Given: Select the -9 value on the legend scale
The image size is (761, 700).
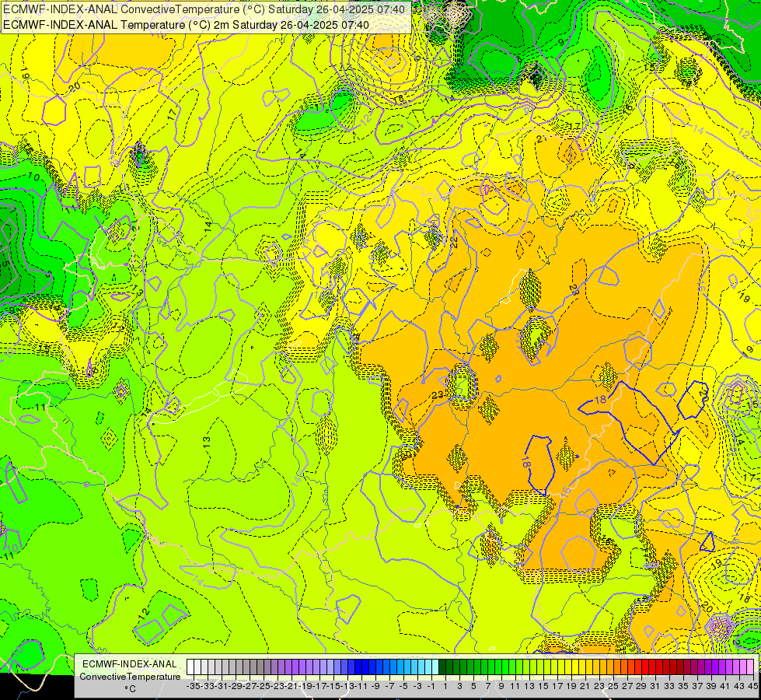Looking at the screenshot, I should 375,687.
